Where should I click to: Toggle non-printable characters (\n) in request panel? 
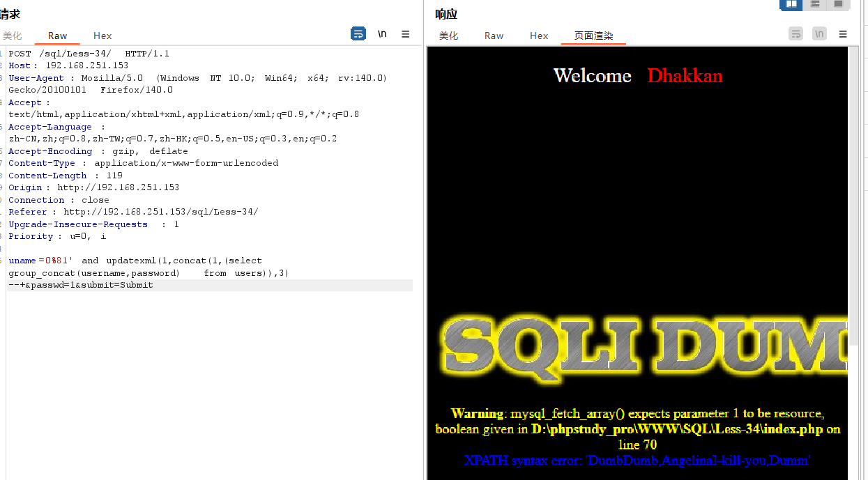pyautogui.click(x=382, y=33)
